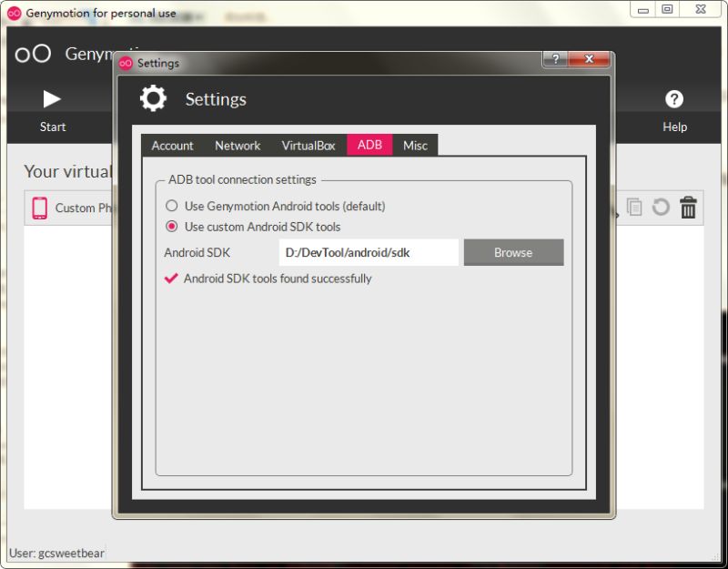Screen dimensions: 728x569
Task: Start the virtual device with the play icon
Action: (52, 99)
